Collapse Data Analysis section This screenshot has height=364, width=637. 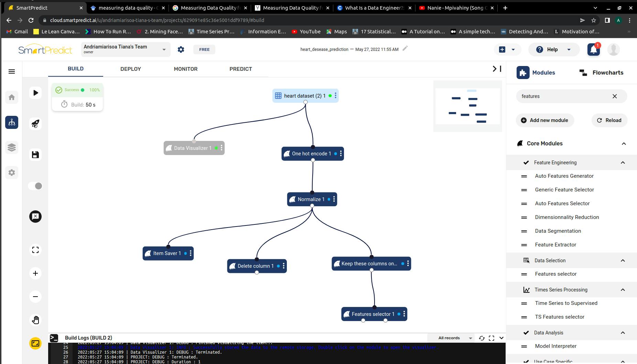click(623, 333)
